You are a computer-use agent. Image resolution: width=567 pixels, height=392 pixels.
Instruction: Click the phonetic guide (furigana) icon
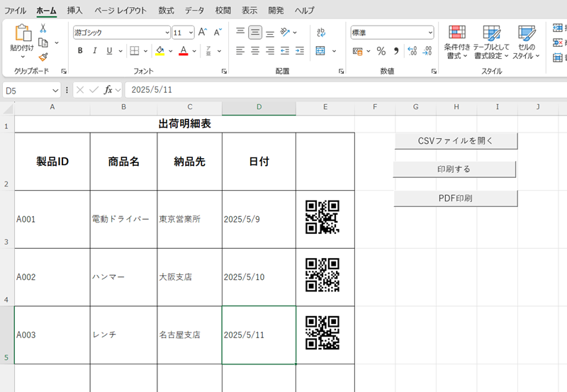208,50
